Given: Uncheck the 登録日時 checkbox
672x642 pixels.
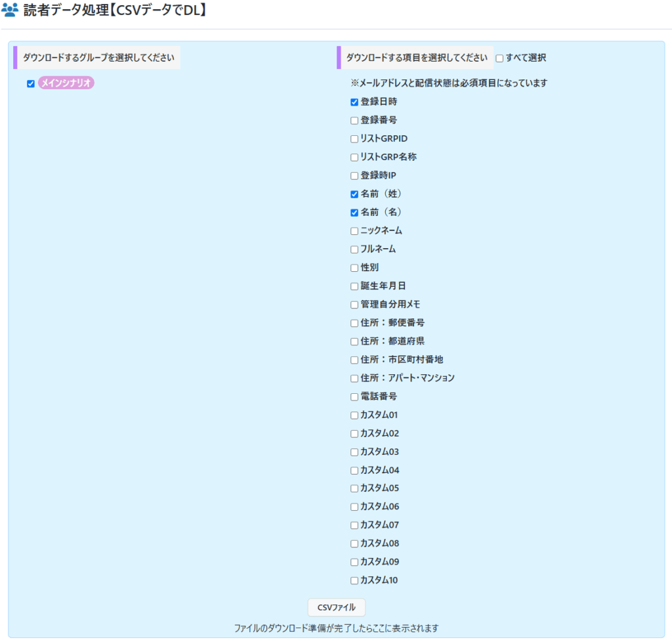Looking at the screenshot, I should coord(354,102).
